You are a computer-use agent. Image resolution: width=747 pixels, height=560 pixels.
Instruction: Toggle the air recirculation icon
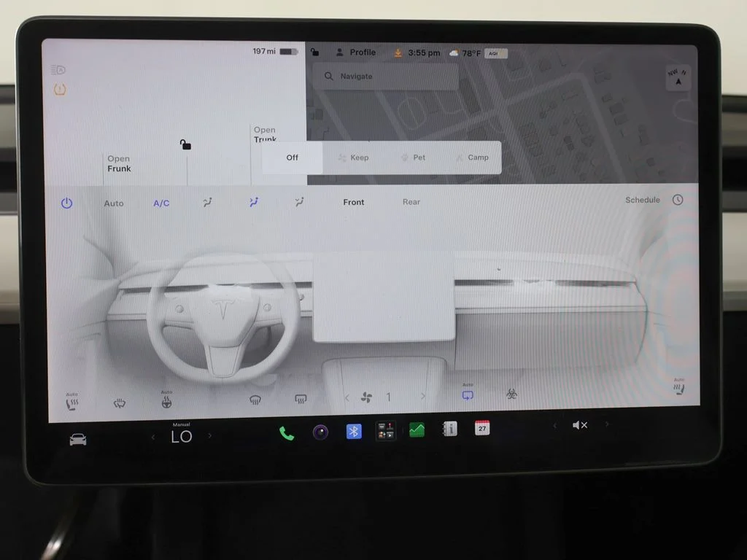click(x=468, y=393)
